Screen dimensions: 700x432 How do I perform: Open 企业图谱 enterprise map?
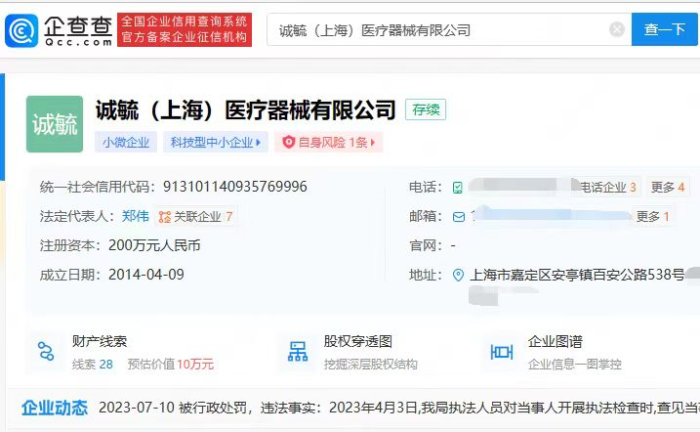[555, 342]
